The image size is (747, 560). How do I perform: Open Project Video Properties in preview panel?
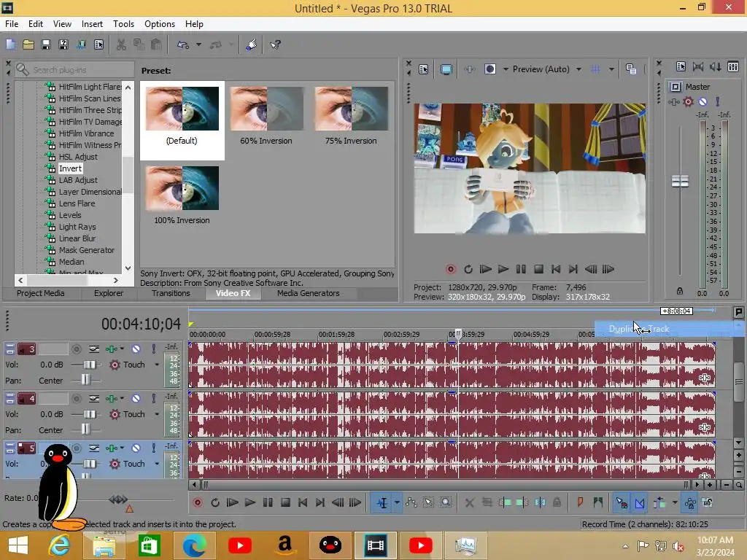pyautogui.click(x=424, y=69)
